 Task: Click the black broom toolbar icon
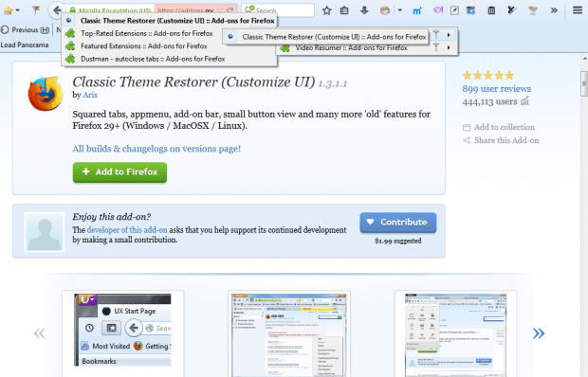click(511, 10)
